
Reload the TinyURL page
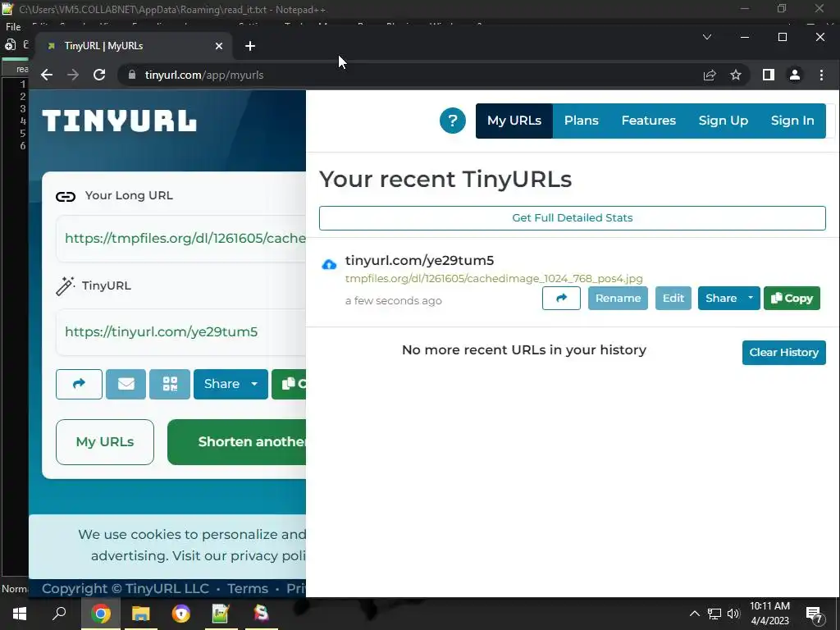tap(99, 75)
